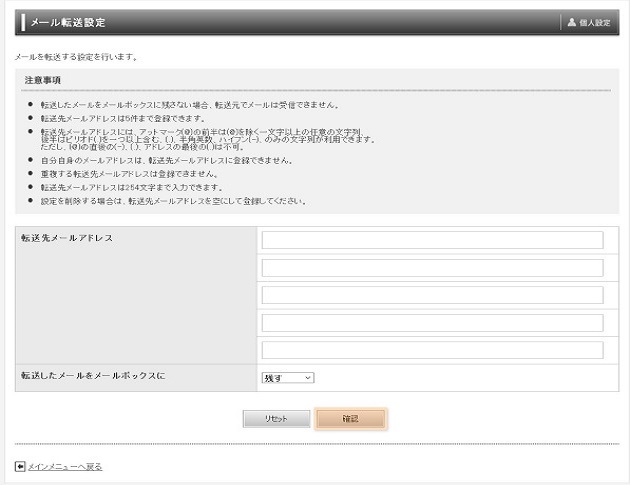630x485 pixels.
Task: Open the 個人設定 label in header
Action: coord(594,23)
